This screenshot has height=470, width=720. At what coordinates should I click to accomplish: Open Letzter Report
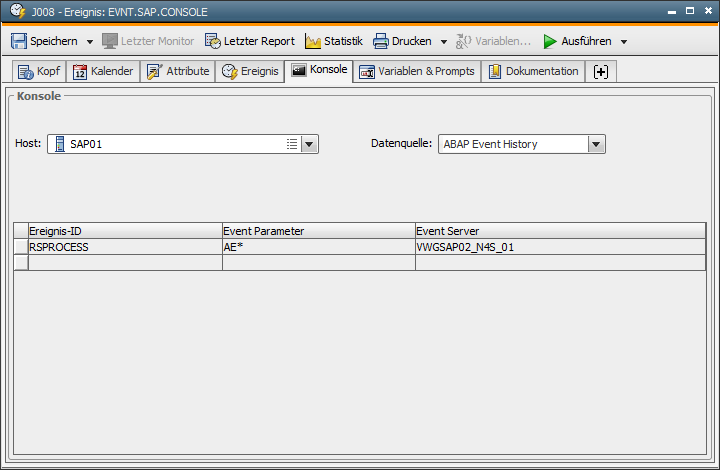point(250,41)
